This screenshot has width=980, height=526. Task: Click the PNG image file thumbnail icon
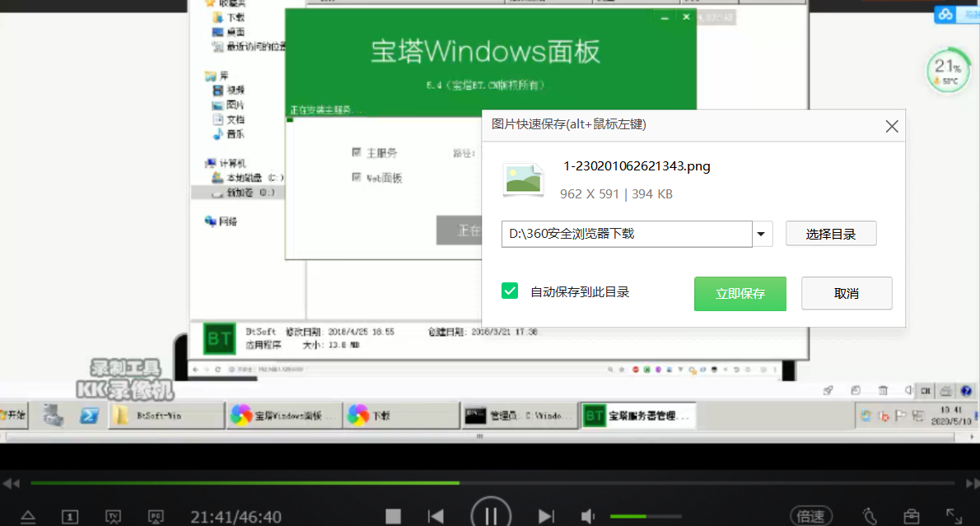tap(523, 180)
